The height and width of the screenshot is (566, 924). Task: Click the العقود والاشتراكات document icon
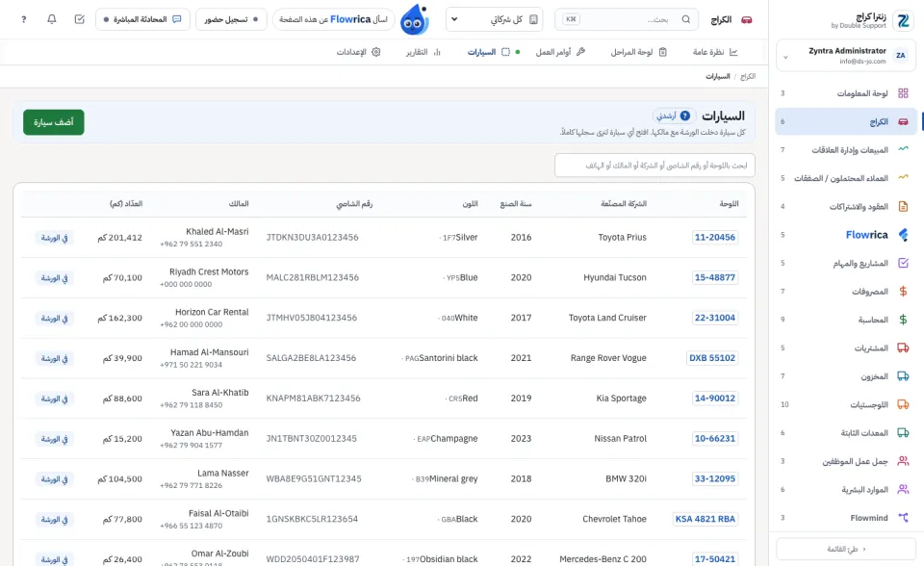click(903, 206)
